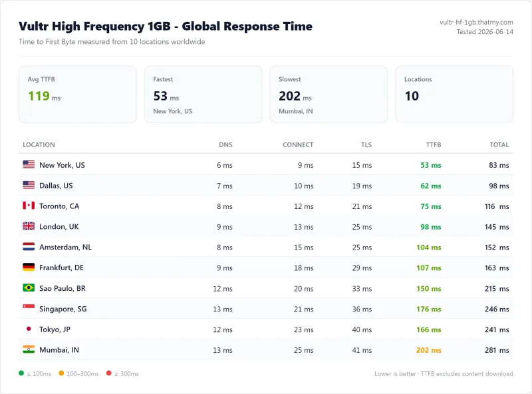Select the Frankfurt, DE location name
The image size is (532, 394).
[61, 268]
